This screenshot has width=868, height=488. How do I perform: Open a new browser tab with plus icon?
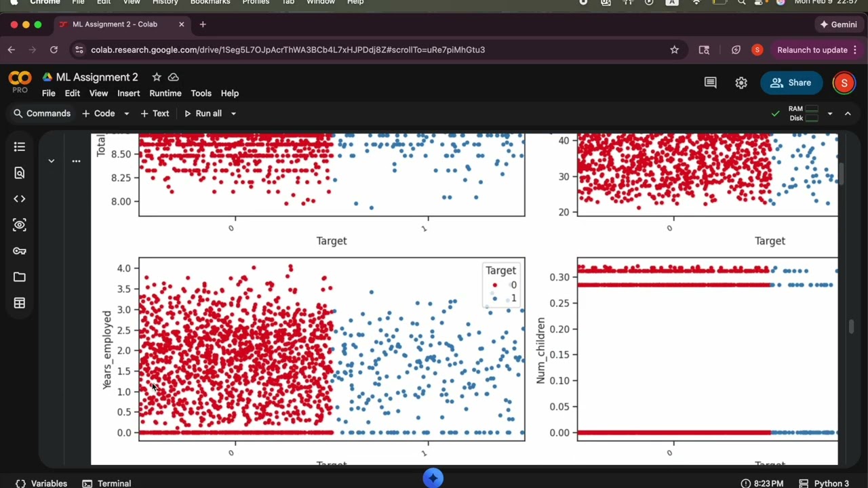(203, 24)
